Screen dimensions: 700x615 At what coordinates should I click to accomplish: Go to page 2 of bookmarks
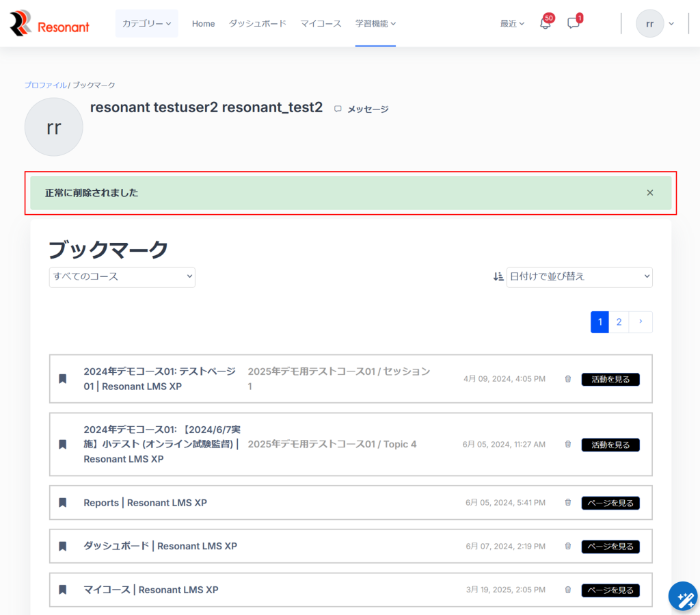coord(619,322)
